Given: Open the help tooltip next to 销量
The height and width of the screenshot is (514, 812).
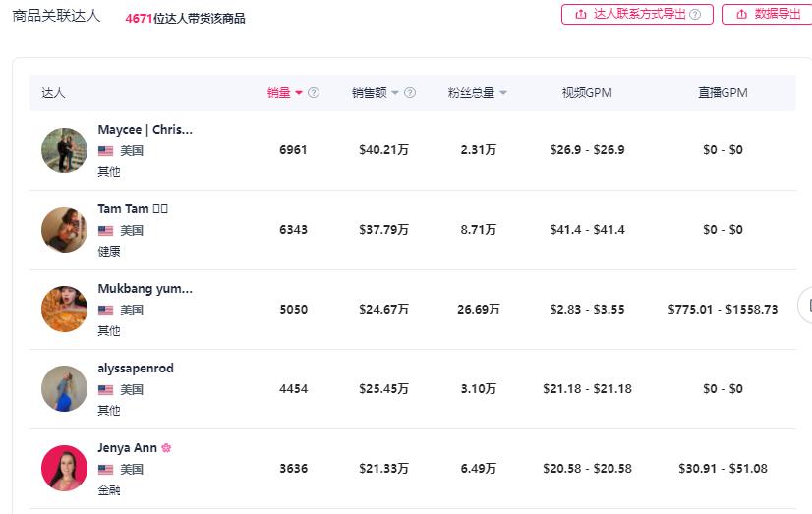Looking at the screenshot, I should (x=314, y=93).
